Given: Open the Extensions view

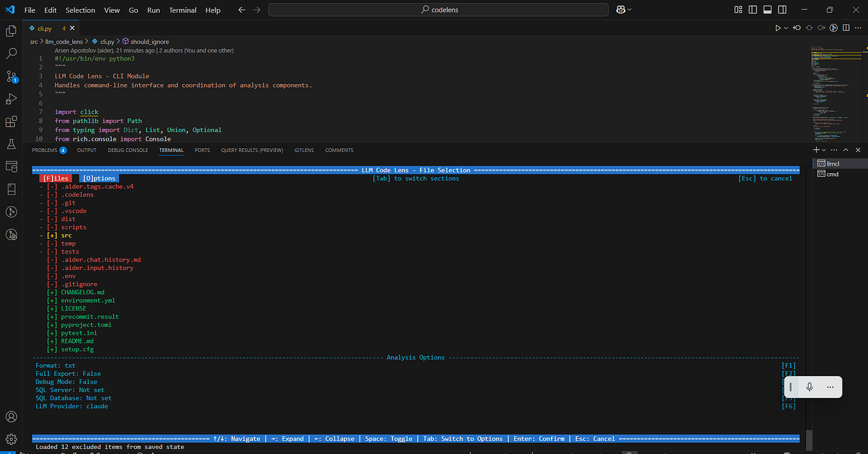Looking at the screenshot, I should pyautogui.click(x=11, y=121).
